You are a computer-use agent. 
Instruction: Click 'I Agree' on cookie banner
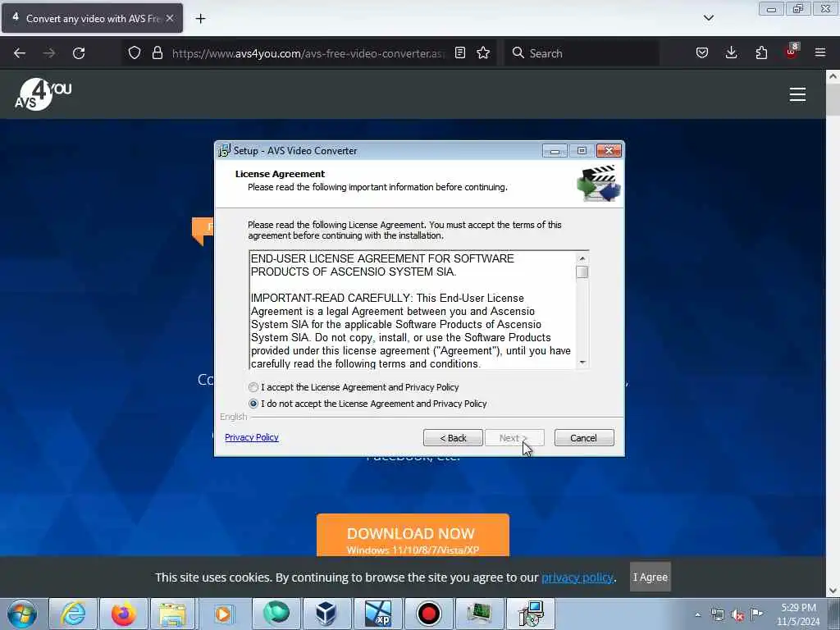coord(651,577)
